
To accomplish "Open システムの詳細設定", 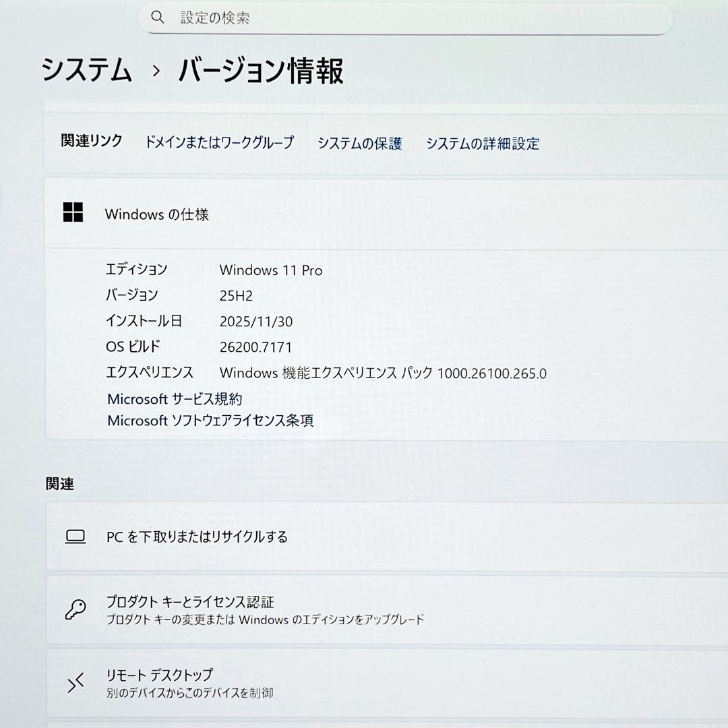I will [481, 144].
